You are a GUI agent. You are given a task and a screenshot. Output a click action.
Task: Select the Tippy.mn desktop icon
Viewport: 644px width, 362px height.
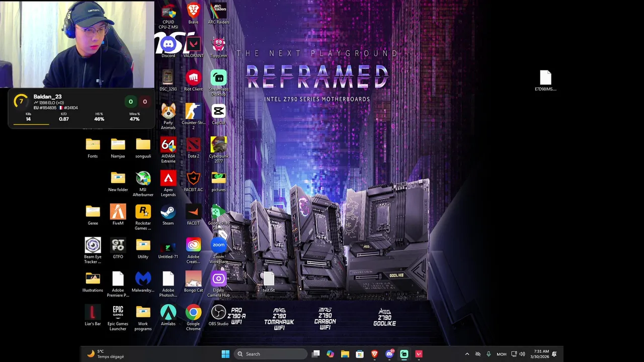pos(218,48)
